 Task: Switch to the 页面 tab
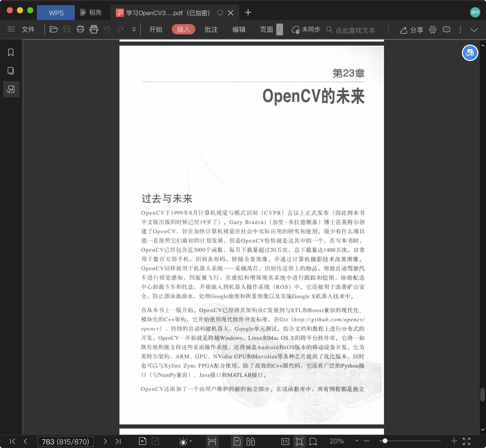pyautogui.click(x=267, y=29)
